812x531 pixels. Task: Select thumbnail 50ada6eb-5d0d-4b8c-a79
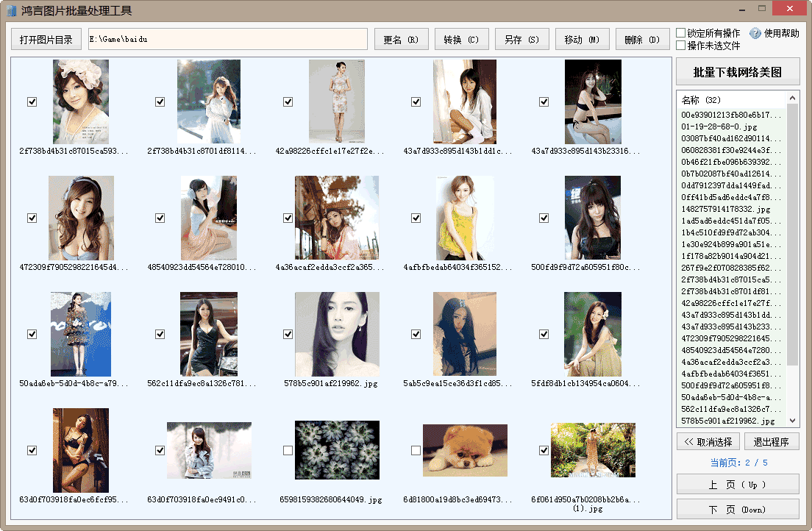(x=81, y=334)
